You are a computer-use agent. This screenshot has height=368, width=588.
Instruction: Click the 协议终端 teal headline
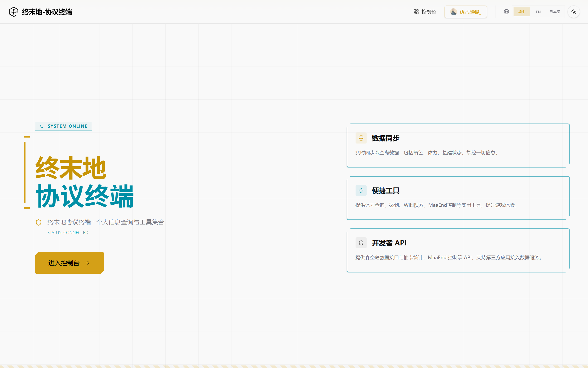pyautogui.click(x=85, y=196)
